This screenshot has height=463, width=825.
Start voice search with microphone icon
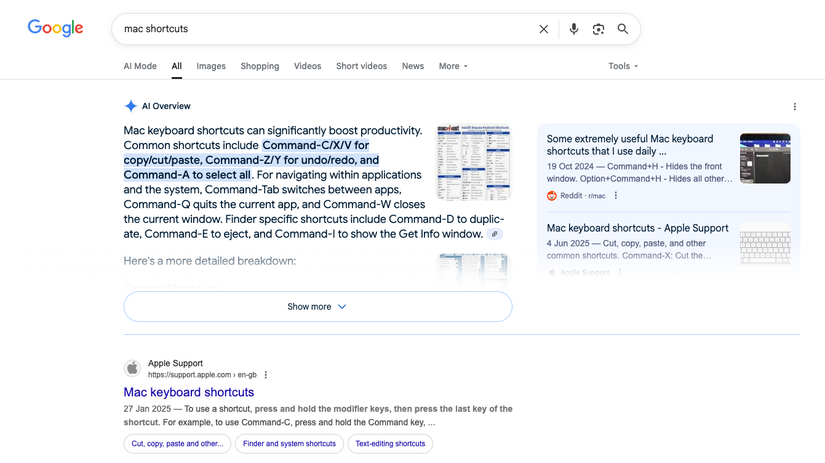pyautogui.click(x=574, y=29)
